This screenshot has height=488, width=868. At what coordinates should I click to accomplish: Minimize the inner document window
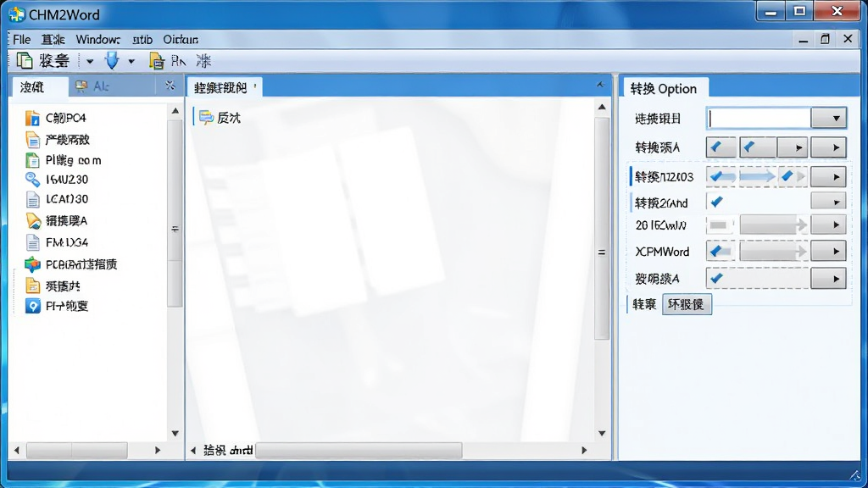pyautogui.click(x=804, y=40)
